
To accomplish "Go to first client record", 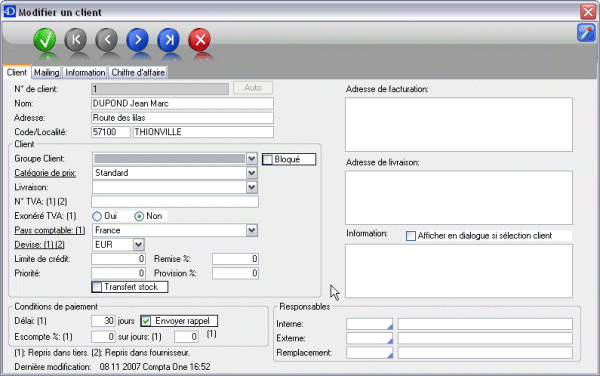I will [76, 40].
